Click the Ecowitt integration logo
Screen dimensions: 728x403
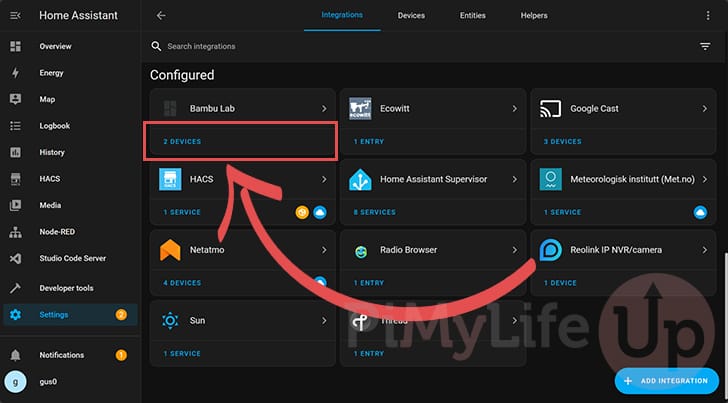[x=360, y=109]
